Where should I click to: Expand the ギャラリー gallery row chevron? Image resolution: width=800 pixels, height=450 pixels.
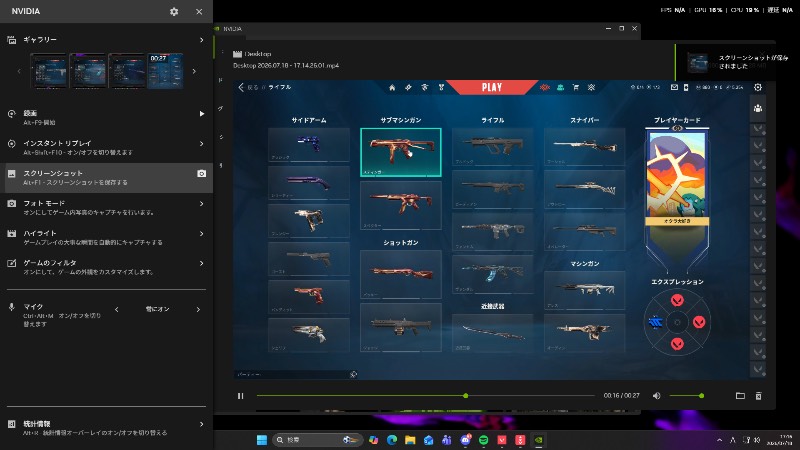tap(202, 40)
